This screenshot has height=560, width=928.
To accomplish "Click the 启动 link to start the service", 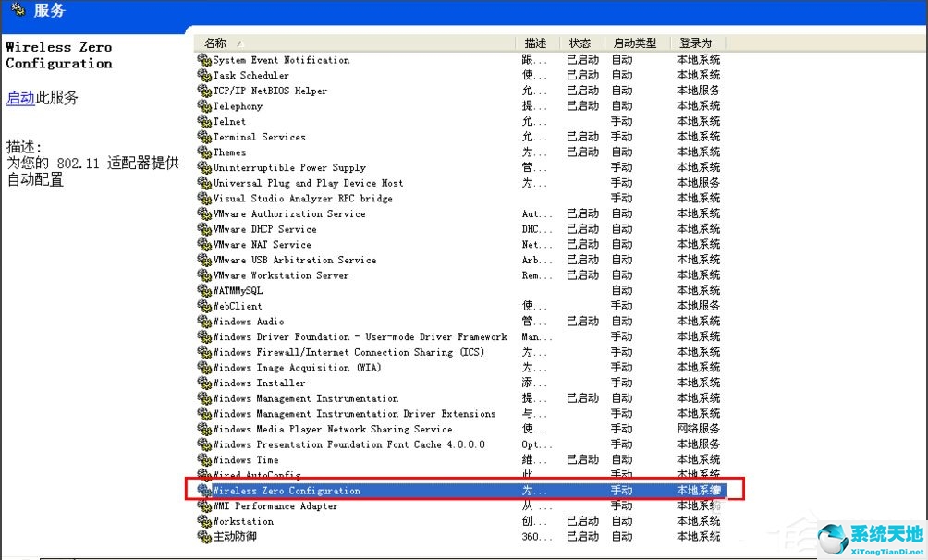I will pos(18,97).
